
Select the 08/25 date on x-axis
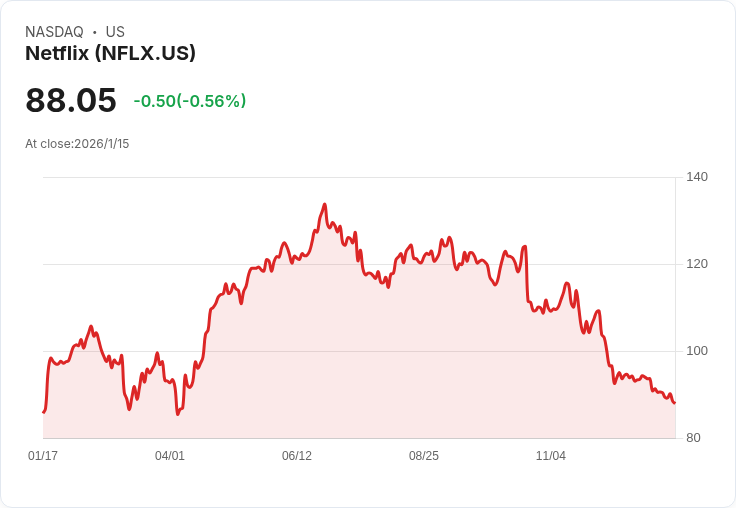point(424,456)
